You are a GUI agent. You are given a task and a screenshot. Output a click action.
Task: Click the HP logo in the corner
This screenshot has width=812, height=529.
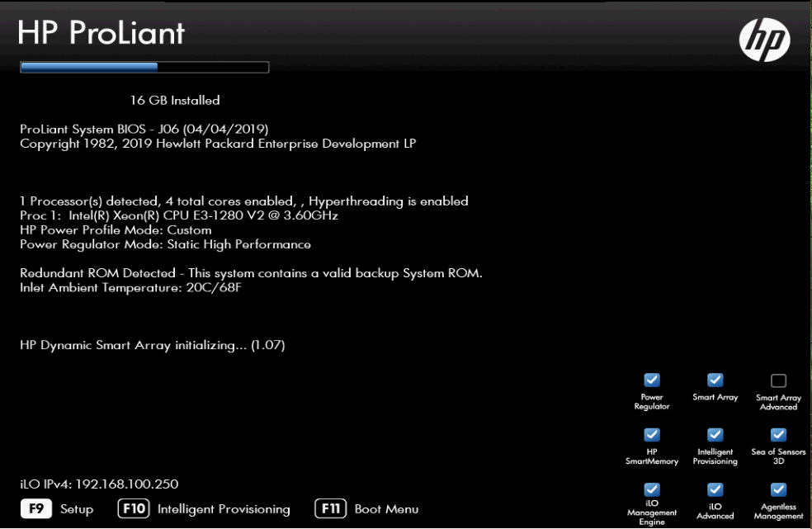(764, 39)
